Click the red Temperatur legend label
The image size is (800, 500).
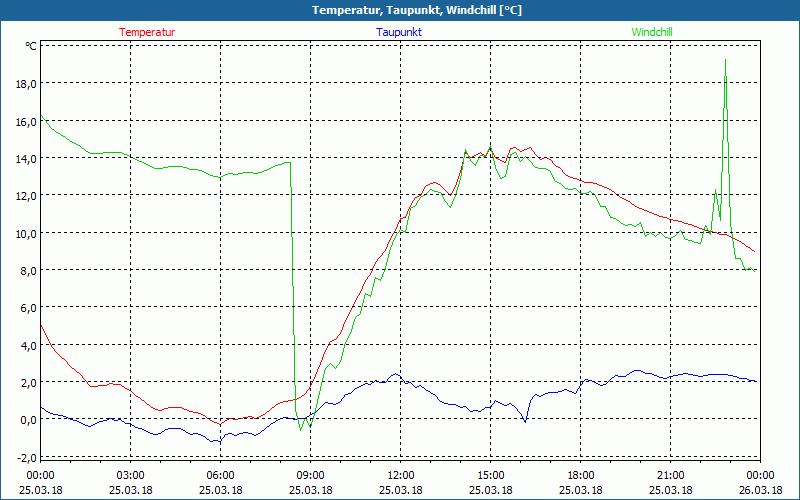click(147, 32)
